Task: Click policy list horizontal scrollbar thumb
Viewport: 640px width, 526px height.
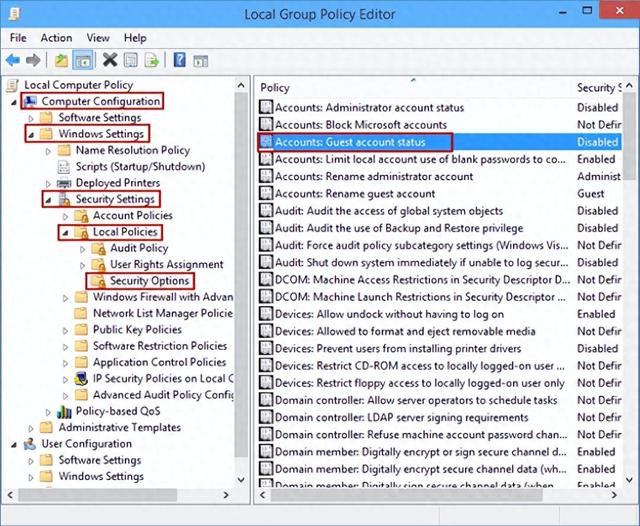Action: 406,495
